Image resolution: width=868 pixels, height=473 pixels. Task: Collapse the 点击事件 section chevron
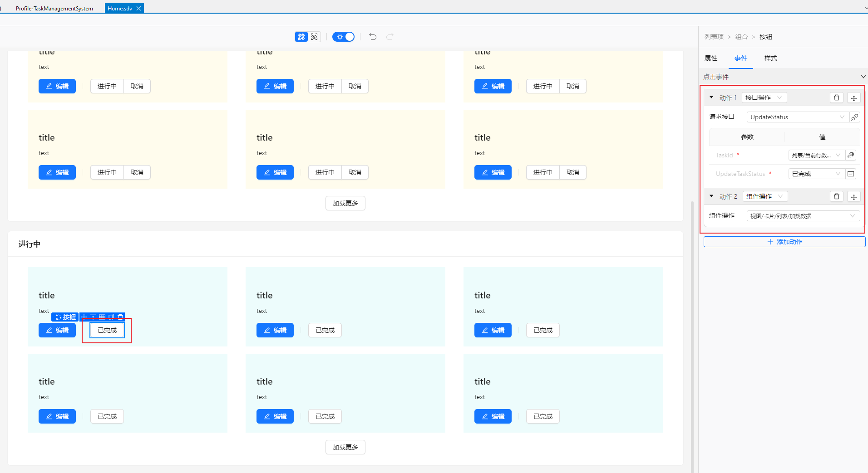pyautogui.click(x=863, y=77)
